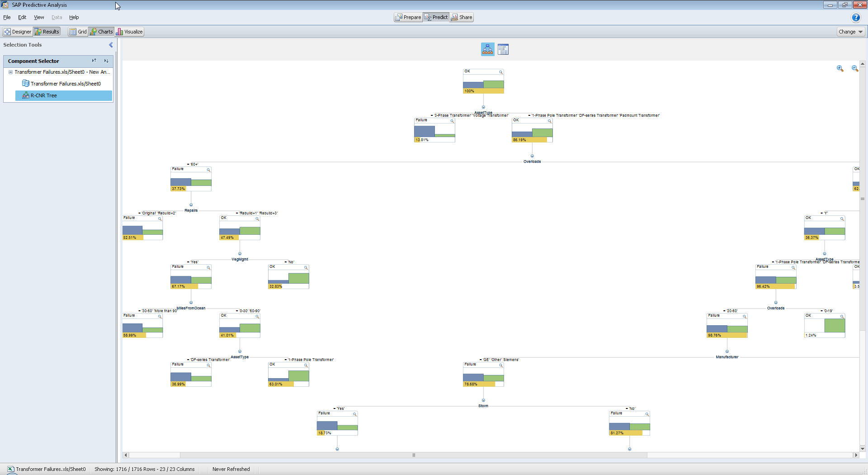Click 'Never Refreshed' status text
Viewport: 868px width, 475px height.
click(x=231, y=469)
